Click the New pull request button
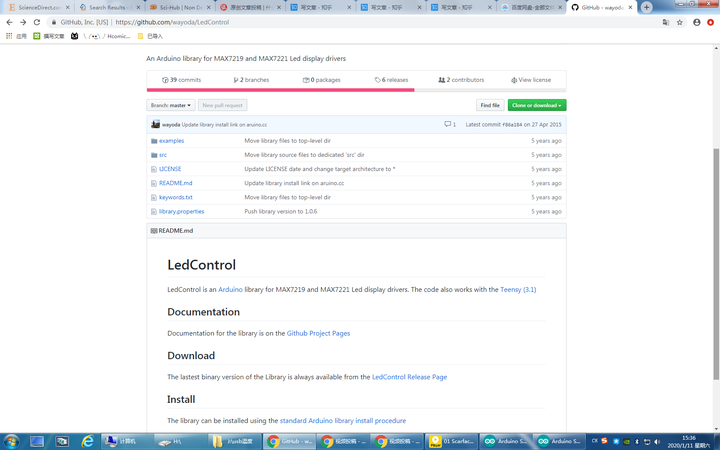The height and width of the screenshot is (450, 720). [222, 105]
